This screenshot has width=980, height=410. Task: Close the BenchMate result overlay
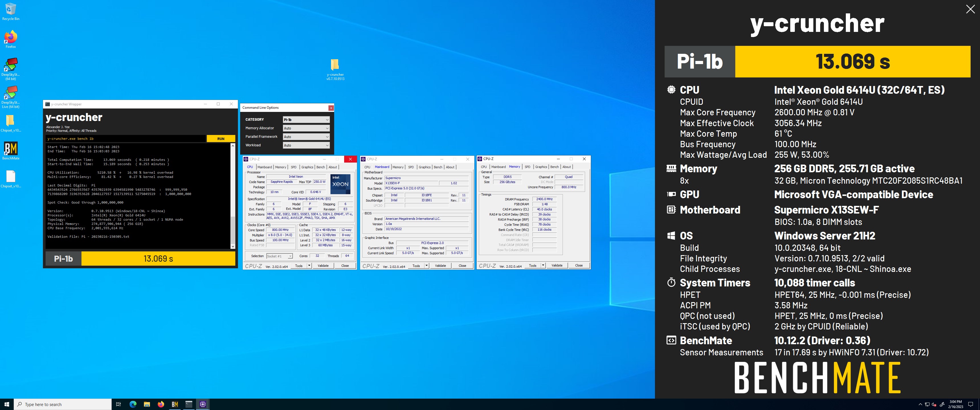[970, 9]
